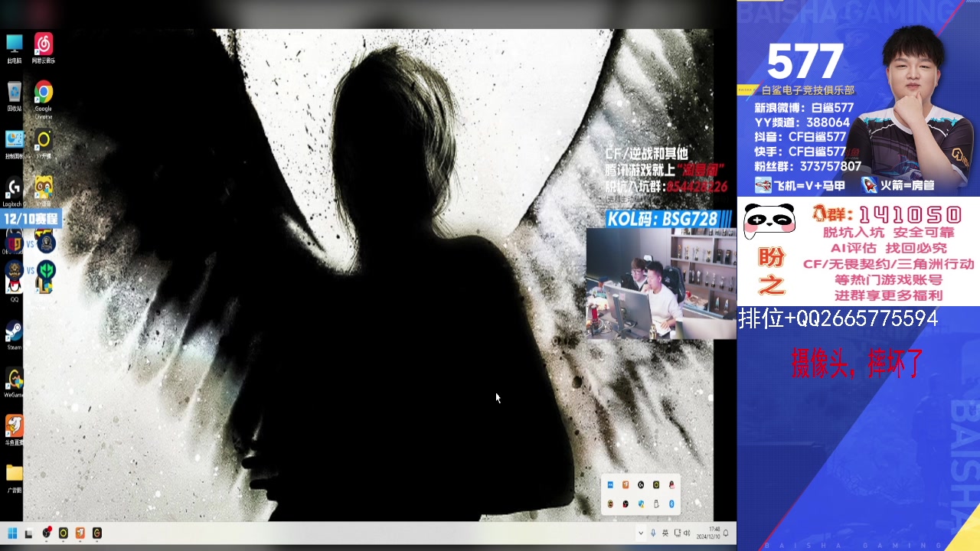Click the 新浪微博: 白鲨577 line
Image resolution: width=980 pixels, height=551 pixels.
[804, 108]
